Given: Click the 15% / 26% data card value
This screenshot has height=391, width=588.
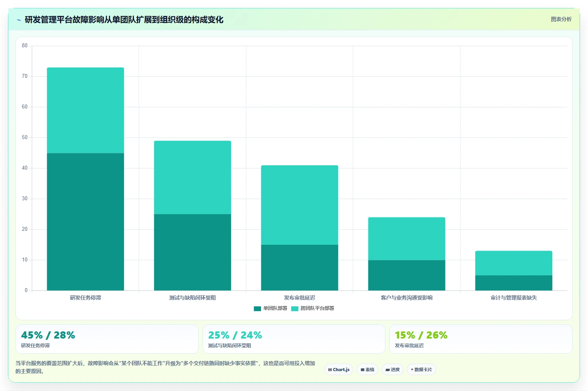Looking at the screenshot, I should click(x=421, y=335).
